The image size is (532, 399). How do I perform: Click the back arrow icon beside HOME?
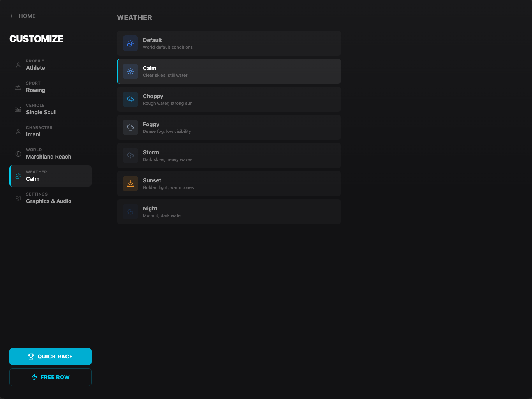pyautogui.click(x=12, y=16)
